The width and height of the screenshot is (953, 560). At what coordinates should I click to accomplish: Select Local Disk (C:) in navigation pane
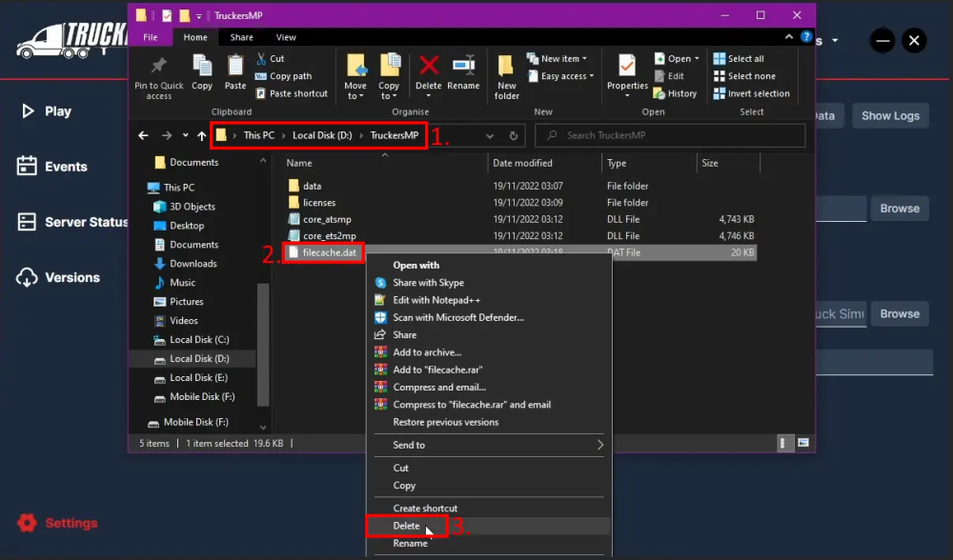198,340
